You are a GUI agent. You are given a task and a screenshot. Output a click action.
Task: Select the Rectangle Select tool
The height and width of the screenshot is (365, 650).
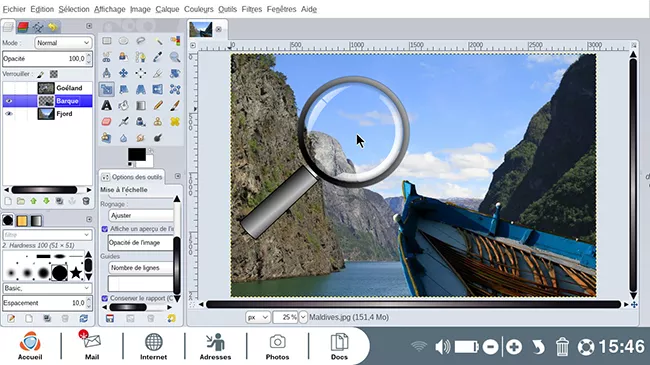coord(107,41)
